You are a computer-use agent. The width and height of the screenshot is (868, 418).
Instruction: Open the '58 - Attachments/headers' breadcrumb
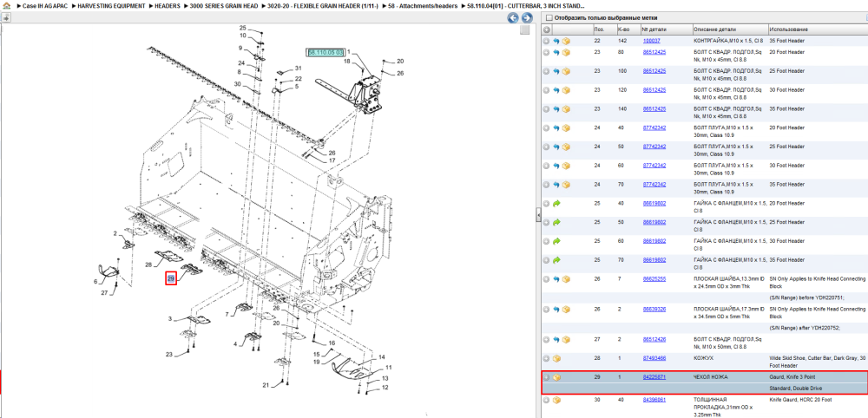tap(423, 6)
